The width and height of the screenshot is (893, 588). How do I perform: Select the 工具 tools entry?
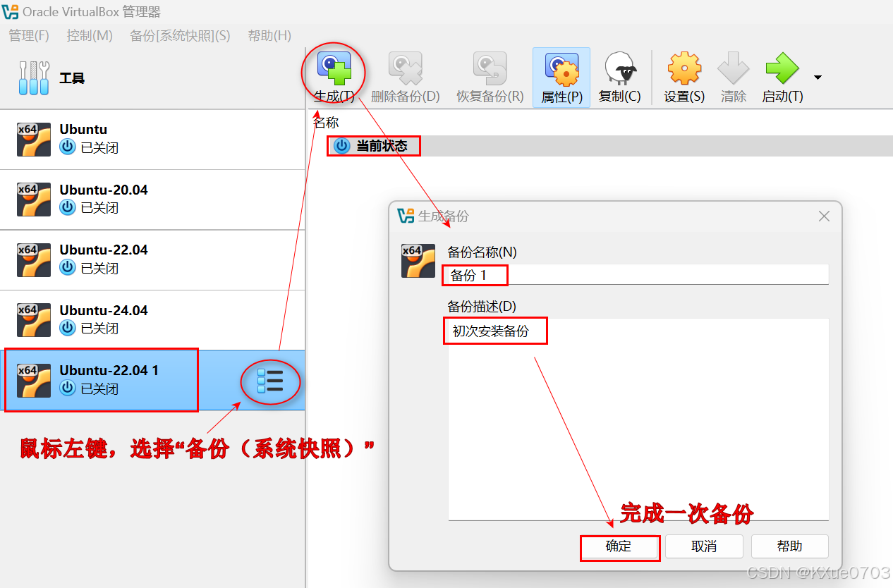coord(152,78)
